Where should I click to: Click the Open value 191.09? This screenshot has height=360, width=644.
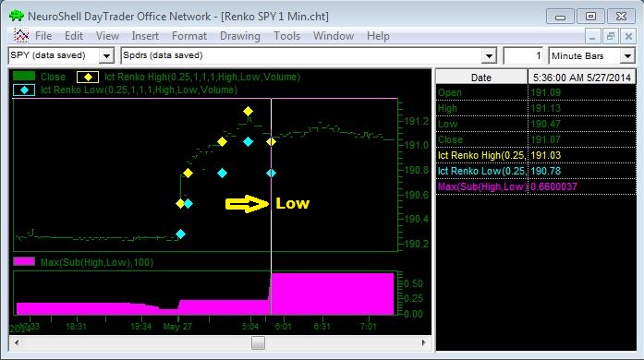click(545, 93)
